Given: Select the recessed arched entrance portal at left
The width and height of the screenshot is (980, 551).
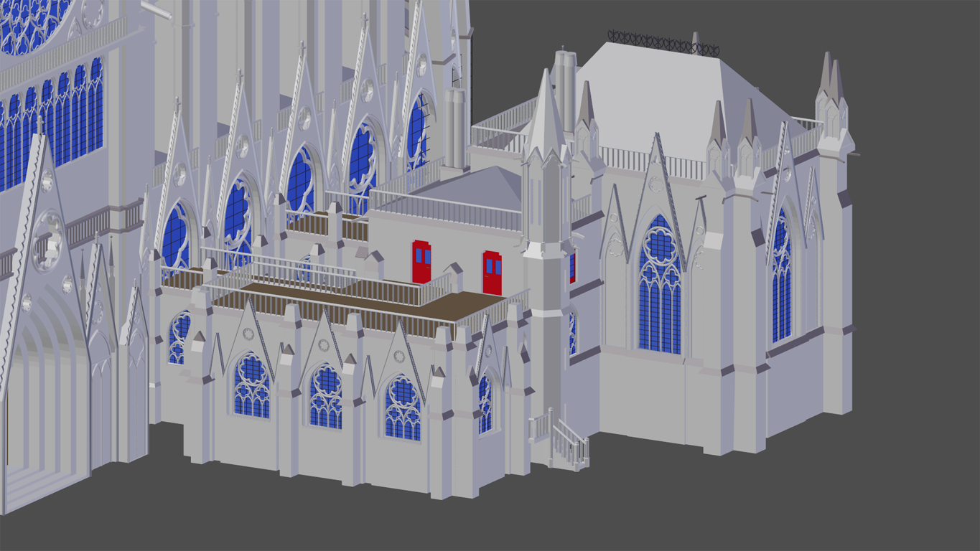Looking at the screenshot, I should pyautogui.click(x=43, y=402).
